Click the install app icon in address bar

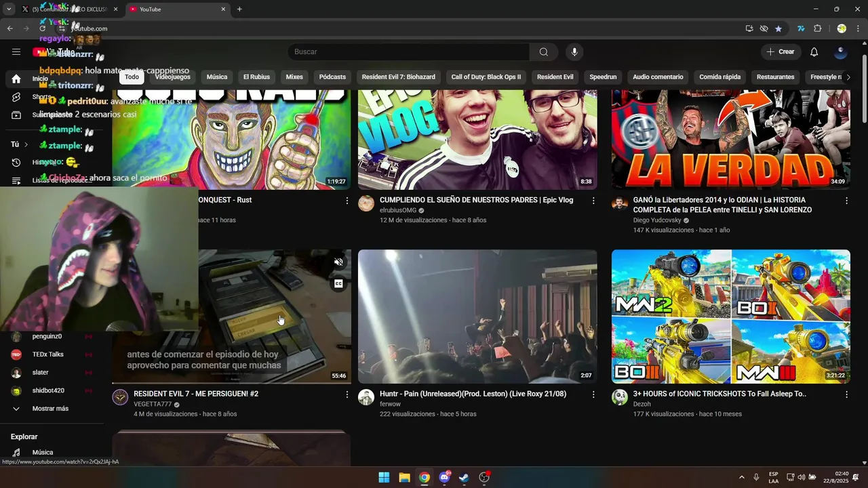(749, 28)
